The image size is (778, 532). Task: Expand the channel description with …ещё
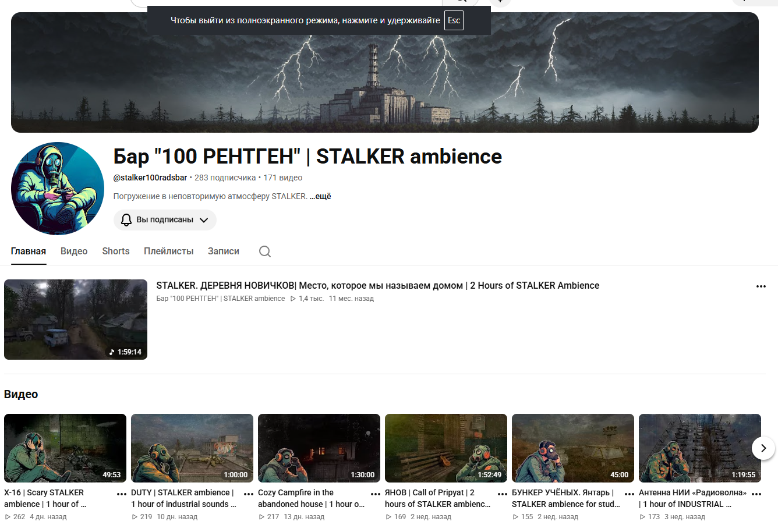[x=320, y=196]
